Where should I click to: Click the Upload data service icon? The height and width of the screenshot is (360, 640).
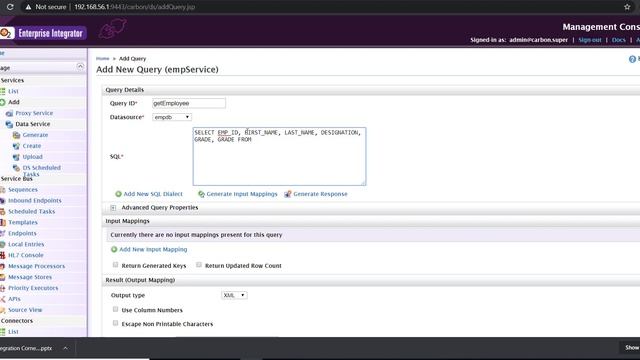coord(16,157)
